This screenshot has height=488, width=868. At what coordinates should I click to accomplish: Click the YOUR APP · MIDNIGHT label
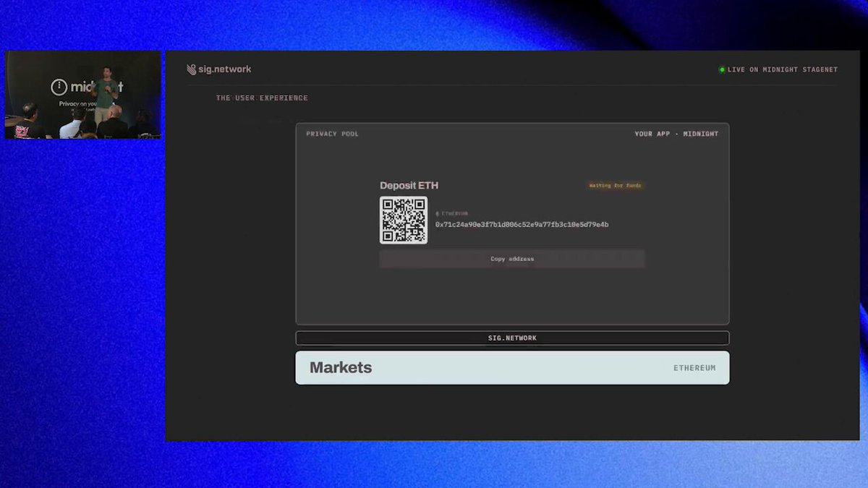[x=676, y=134]
